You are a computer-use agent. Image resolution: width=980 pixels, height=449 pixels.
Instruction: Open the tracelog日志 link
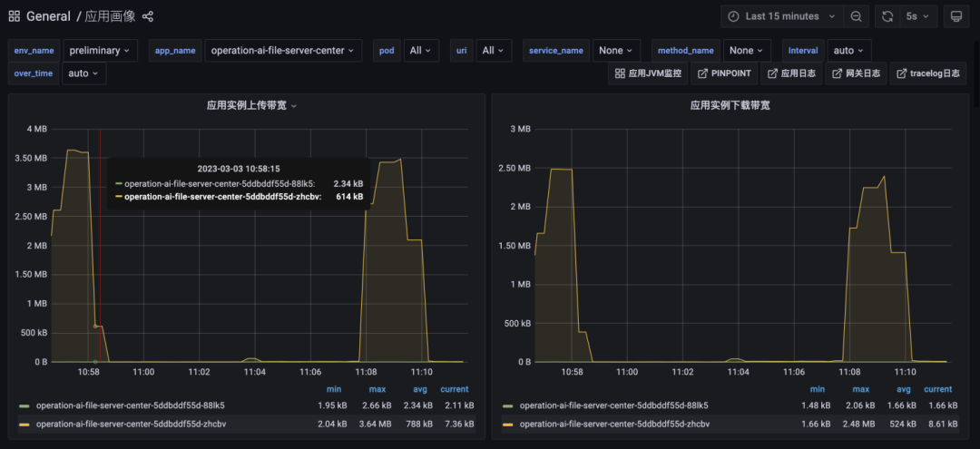point(928,73)
